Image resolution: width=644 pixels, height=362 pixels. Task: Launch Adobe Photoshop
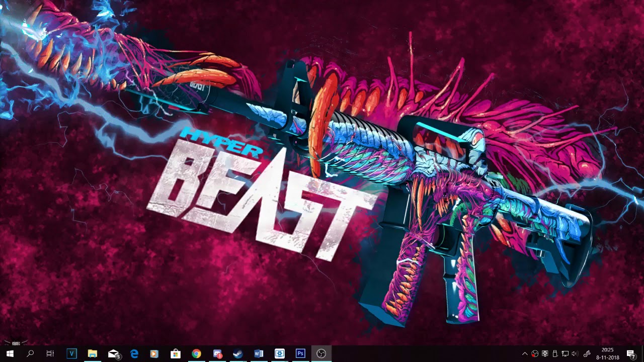[300, 353]
